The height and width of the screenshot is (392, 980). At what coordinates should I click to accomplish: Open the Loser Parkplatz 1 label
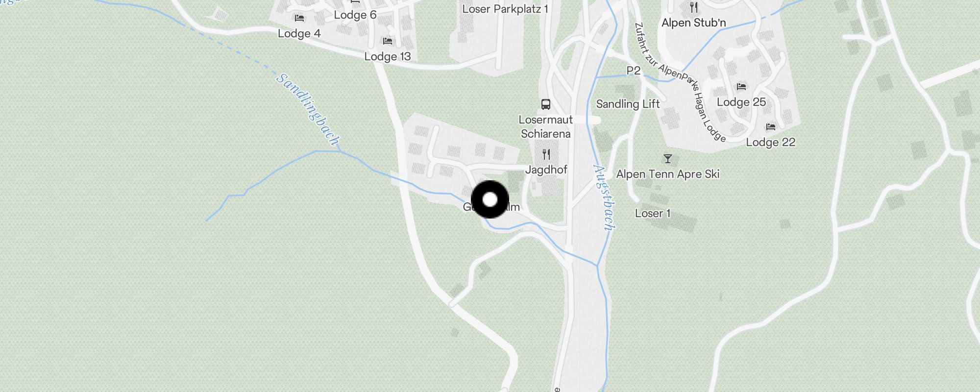[505, 9]
